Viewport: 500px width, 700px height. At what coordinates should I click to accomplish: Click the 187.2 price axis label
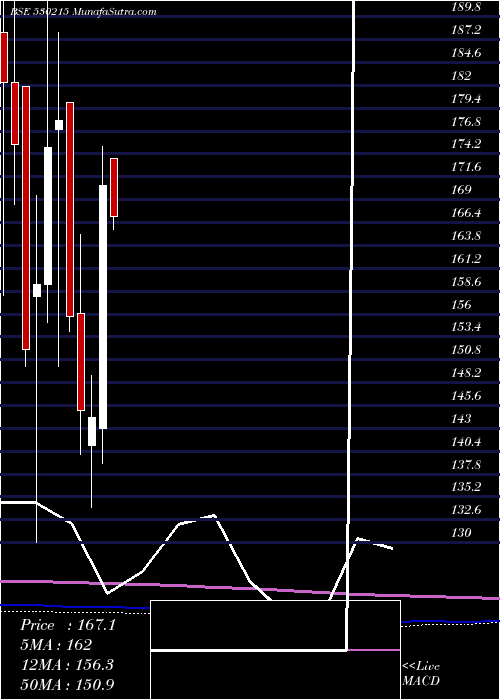pos(466,30)
